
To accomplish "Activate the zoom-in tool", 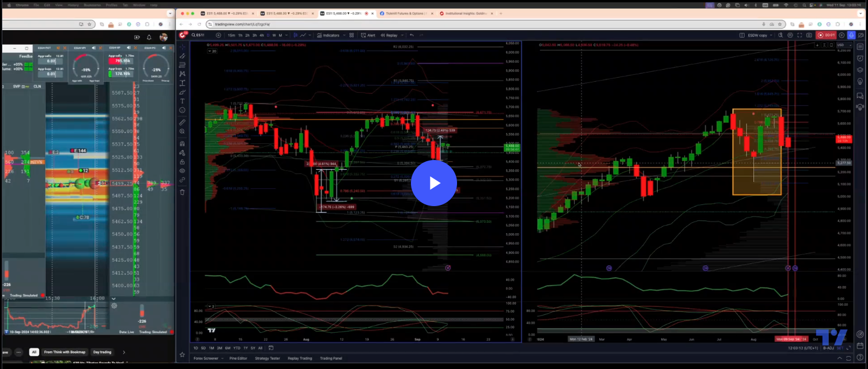I will (x=182, y=131).
